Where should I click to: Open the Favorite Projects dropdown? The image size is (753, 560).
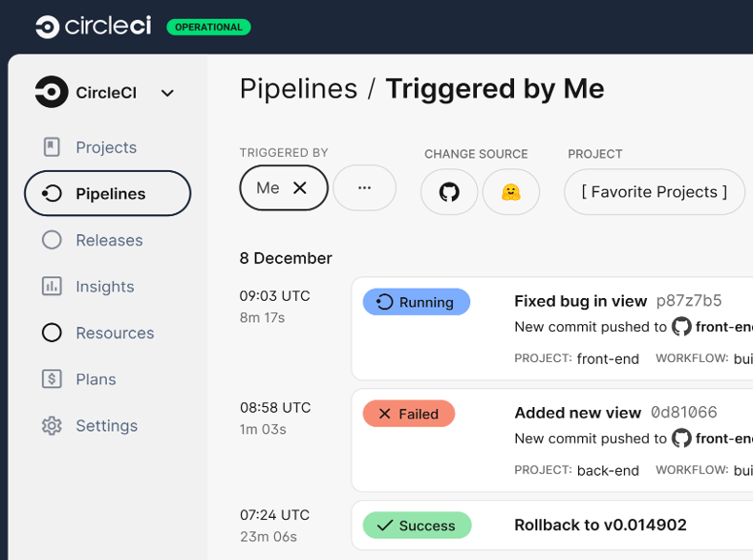(x=655, y=192)
